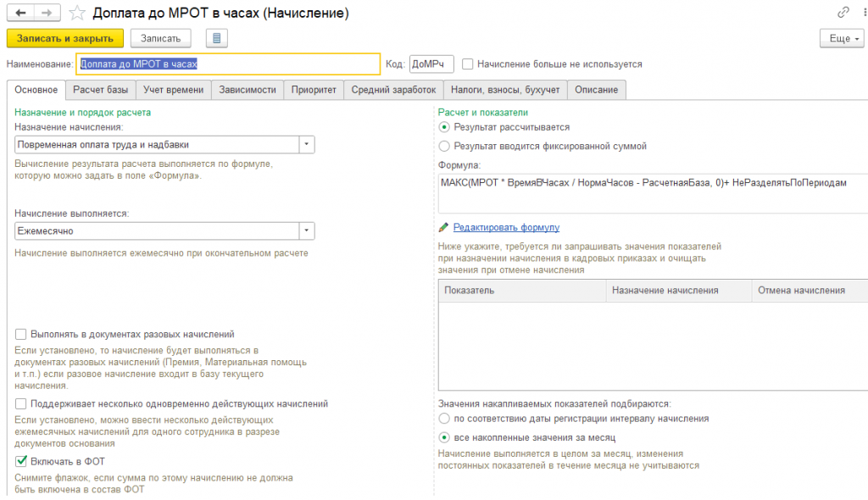The image size is (868, 500).
Task: Go back with the left arrow
Action: pyautogui.click(x=20, y=13)
